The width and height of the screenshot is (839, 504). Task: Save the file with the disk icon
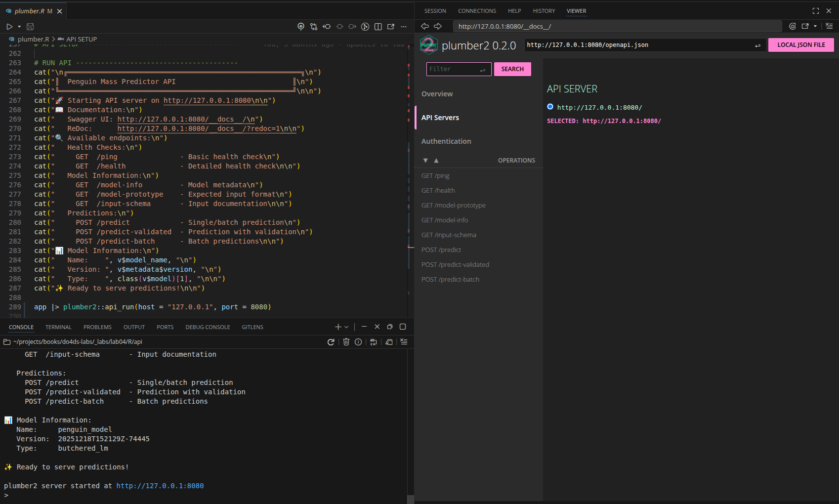(30, 27)
